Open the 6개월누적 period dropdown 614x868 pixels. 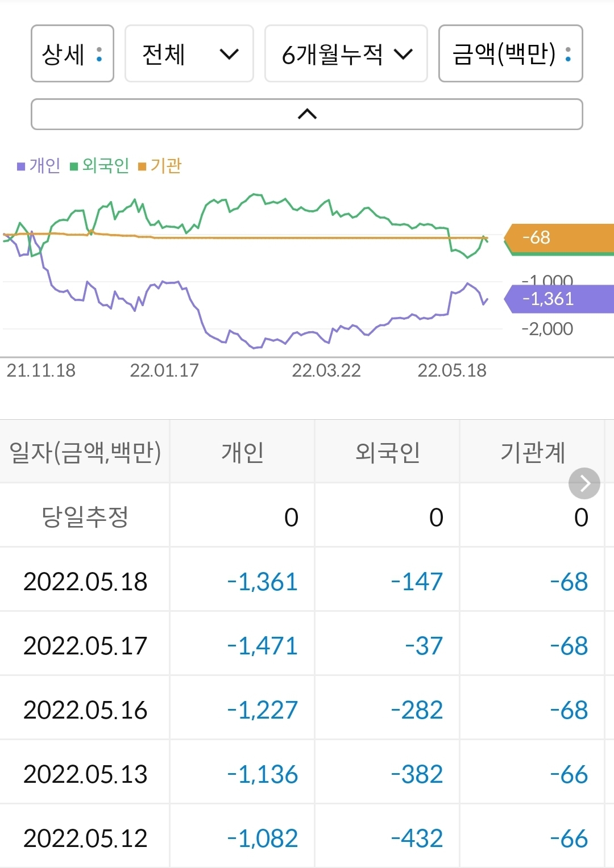(345, 53)
